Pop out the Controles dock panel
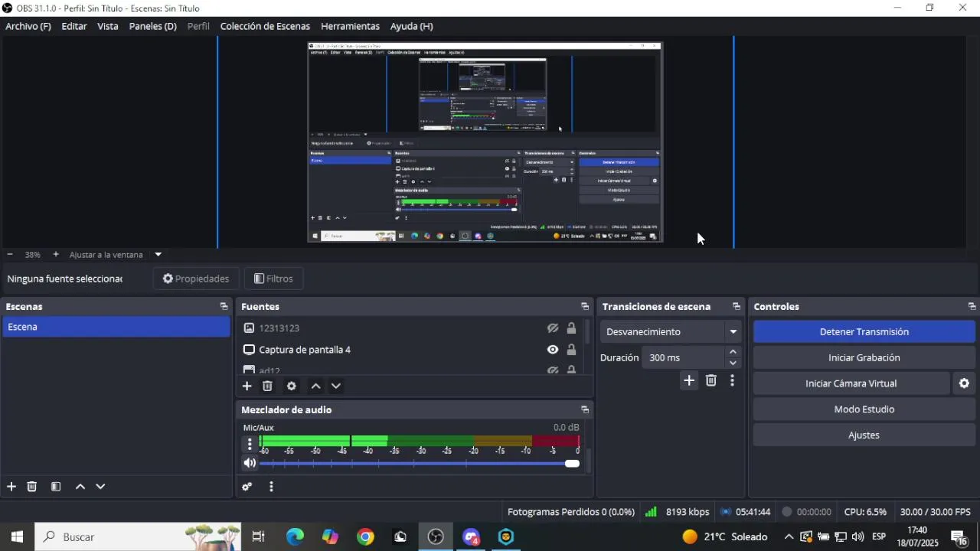This screenshot has width=980, height=551. click(972, 306)
